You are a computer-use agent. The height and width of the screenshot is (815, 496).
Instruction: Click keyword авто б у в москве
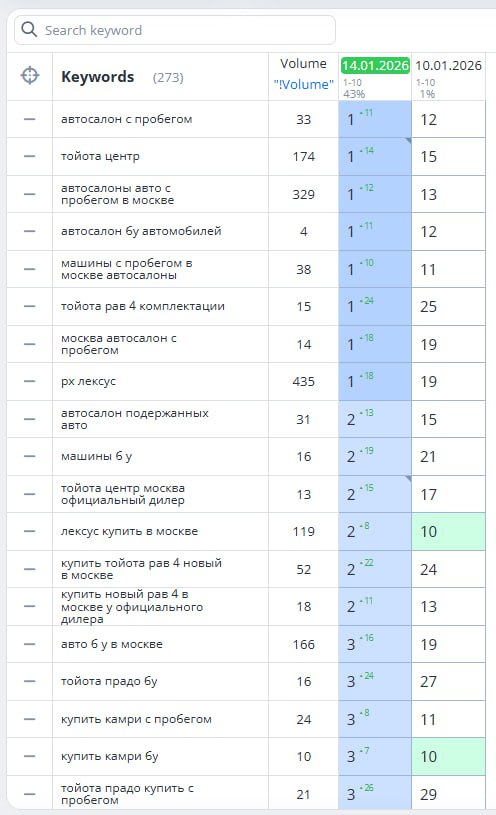tap(112, 644)
